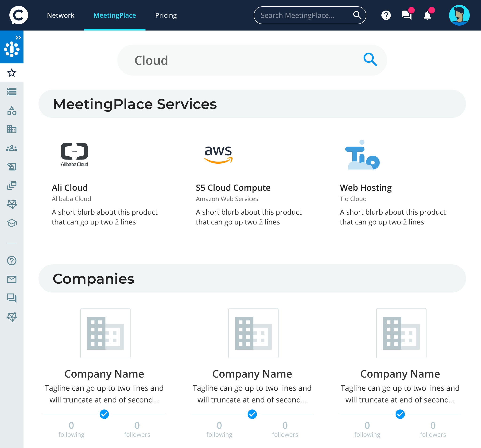Open the Tio Cloud logo

click(362, 154)
